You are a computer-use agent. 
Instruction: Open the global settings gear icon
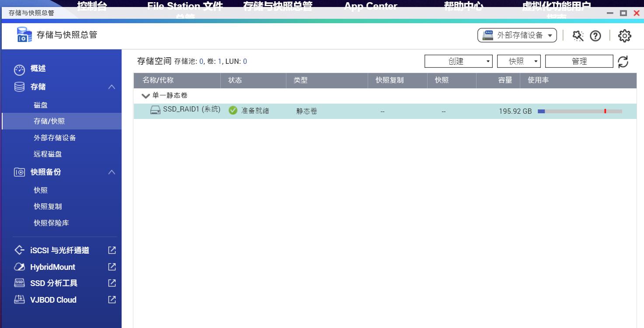click(x=624, y=35)
